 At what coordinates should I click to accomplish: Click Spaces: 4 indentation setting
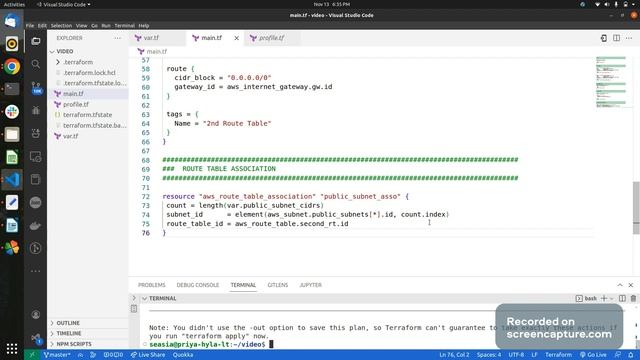(489, 355)
